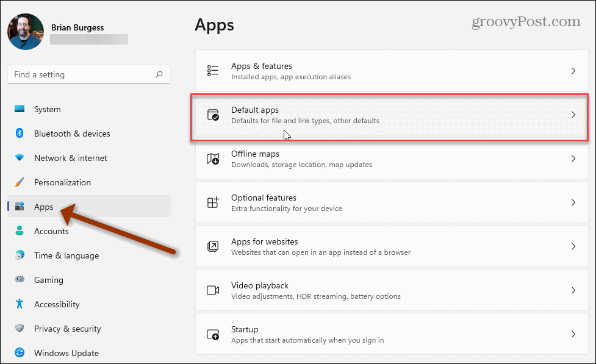Open Startup title

245,329
